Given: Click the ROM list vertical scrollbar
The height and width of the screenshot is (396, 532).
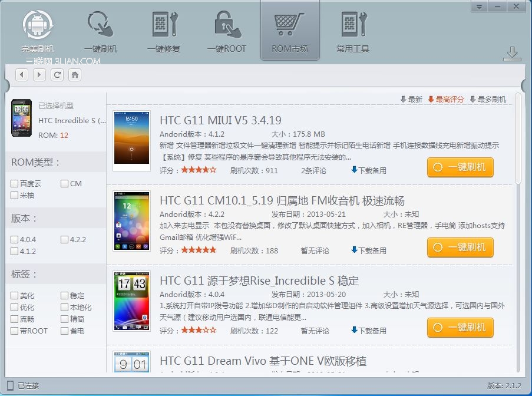Looking at the screenshot, I should [x=518, y=139].
